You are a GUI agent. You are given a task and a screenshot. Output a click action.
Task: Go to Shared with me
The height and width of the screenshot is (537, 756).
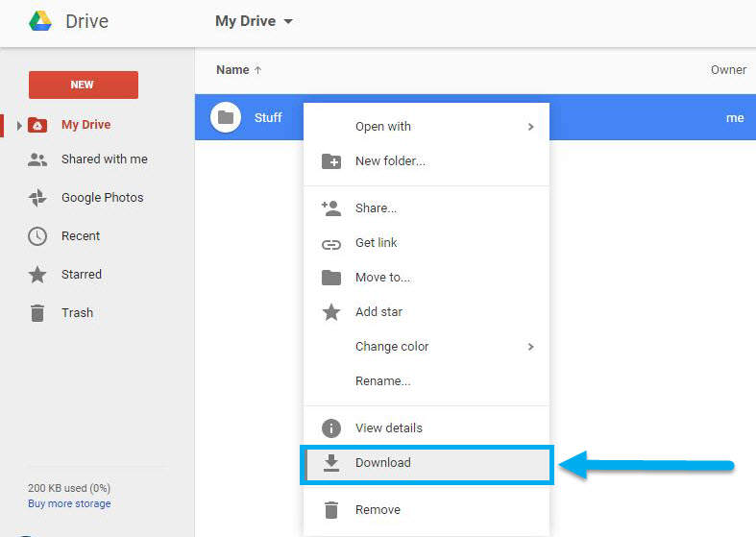coord(105,159)
